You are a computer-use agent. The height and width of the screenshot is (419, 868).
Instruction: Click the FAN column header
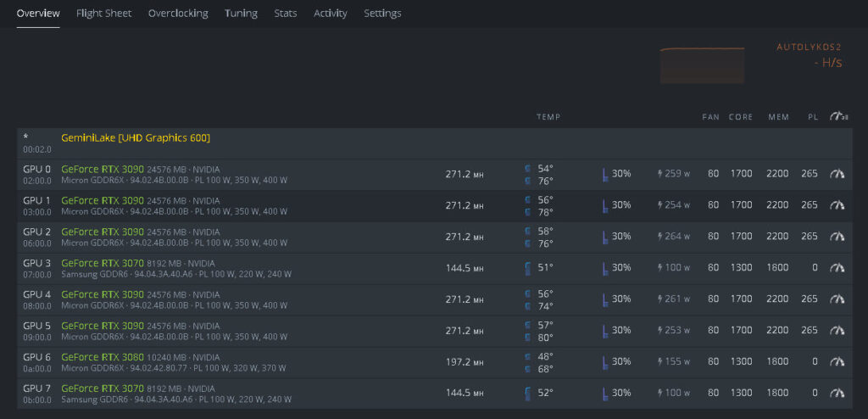pos(711,117)
